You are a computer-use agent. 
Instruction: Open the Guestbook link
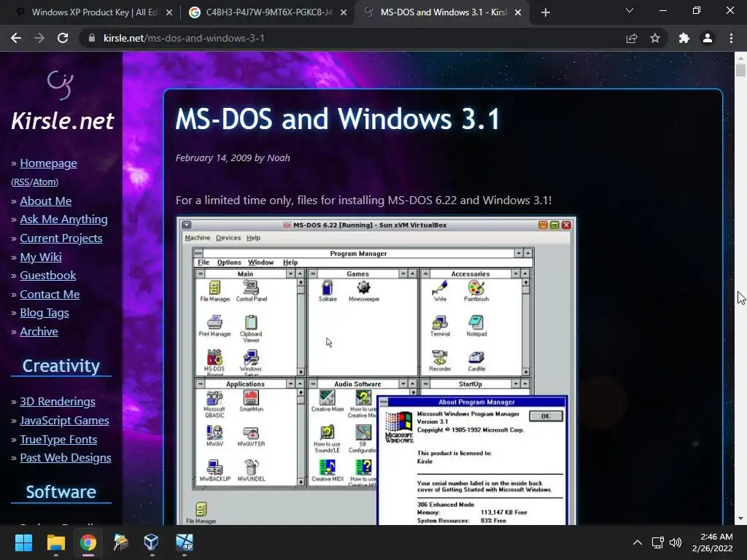click(47, 275)
